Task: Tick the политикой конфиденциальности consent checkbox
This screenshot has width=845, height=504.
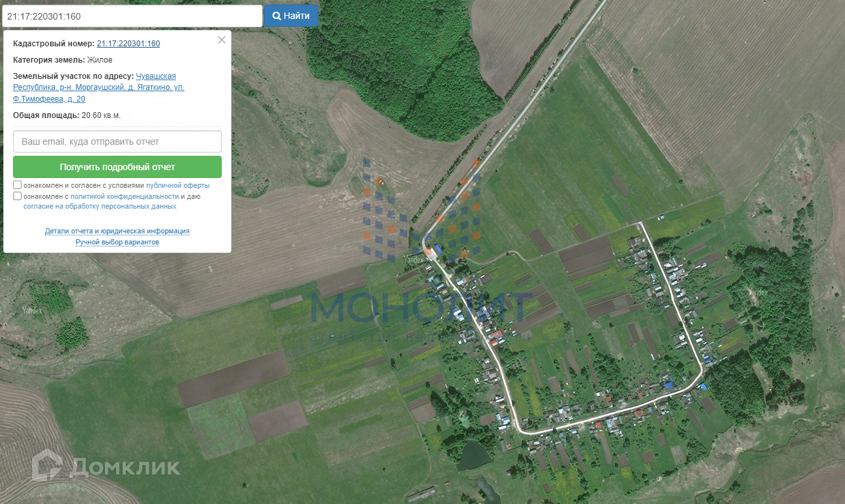Action: pyautogui.click(x=18, y=196)
